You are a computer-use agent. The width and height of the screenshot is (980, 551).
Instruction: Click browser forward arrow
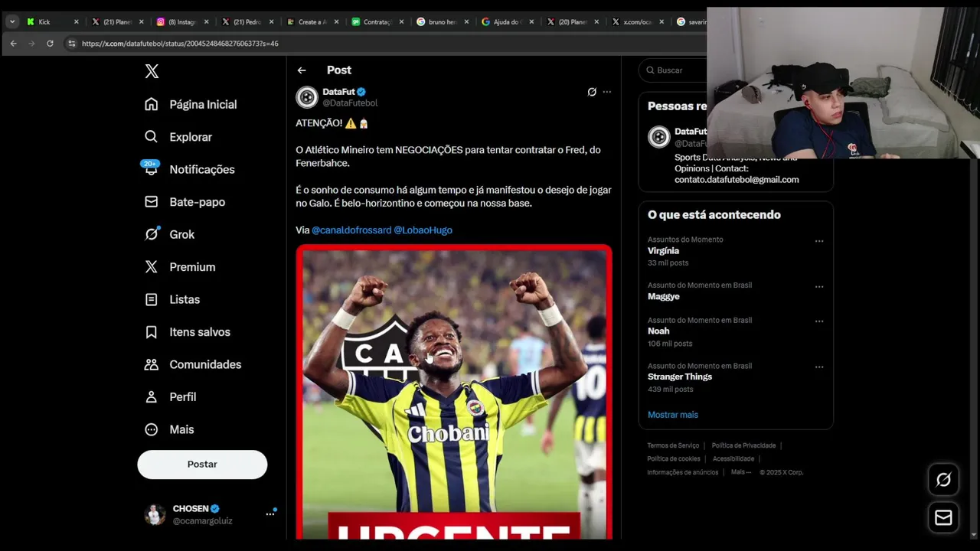pyautogui.click(x=31, y=44)
